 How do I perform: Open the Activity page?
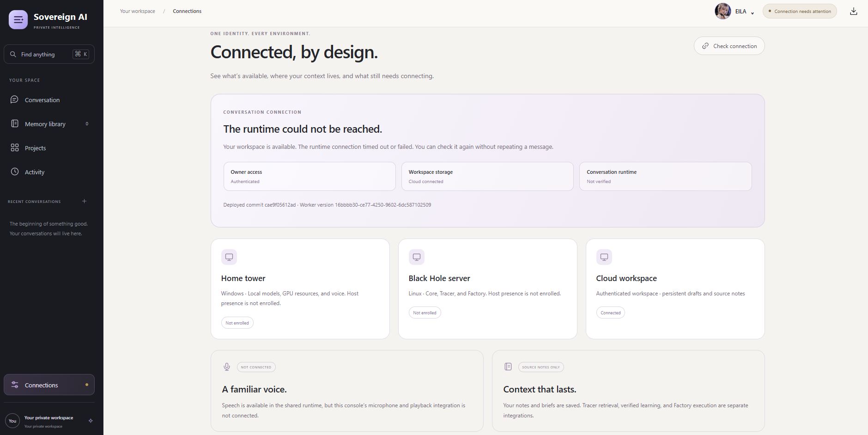click(x=49, y=172)
